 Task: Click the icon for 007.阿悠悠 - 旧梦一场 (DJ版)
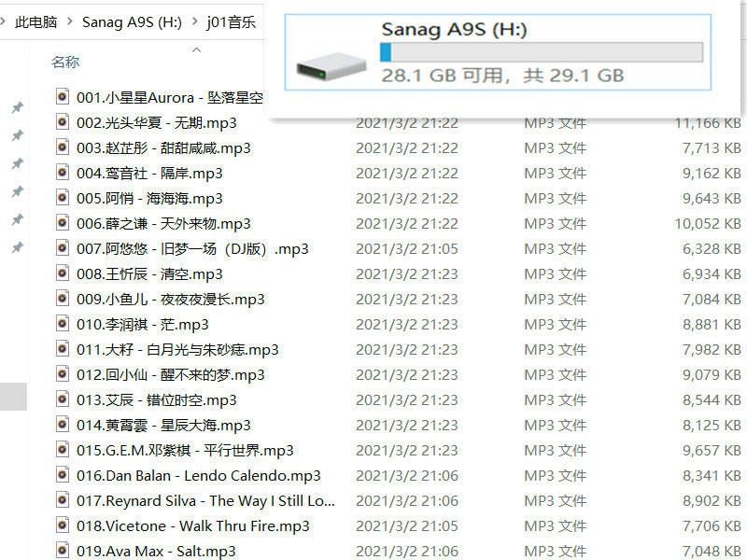point(62,248)
